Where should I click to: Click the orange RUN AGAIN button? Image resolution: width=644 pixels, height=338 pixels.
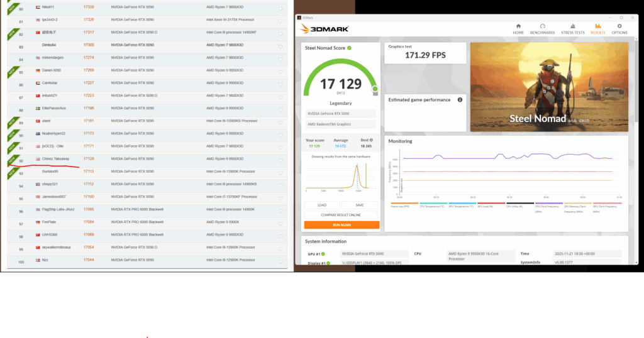(341, 225)
